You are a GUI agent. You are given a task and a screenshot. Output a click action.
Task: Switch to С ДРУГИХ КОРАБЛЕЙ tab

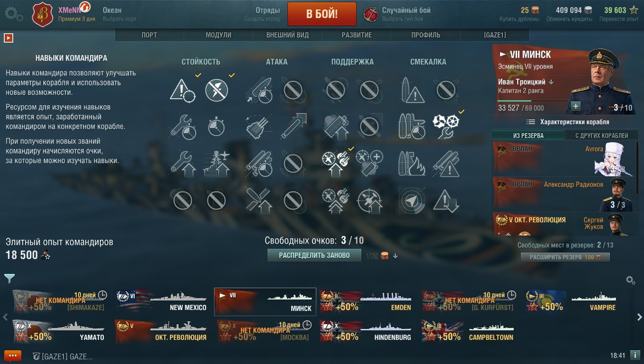coord(601,136)
